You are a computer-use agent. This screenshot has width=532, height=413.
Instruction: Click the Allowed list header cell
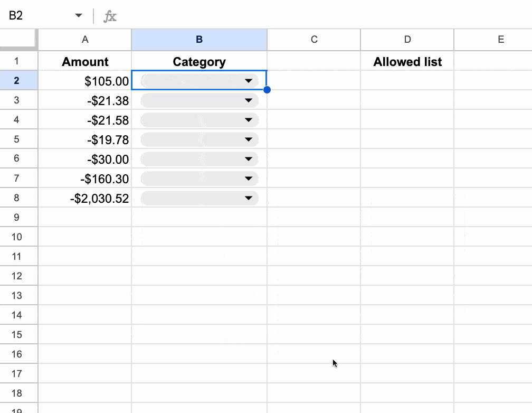(407, 62)
